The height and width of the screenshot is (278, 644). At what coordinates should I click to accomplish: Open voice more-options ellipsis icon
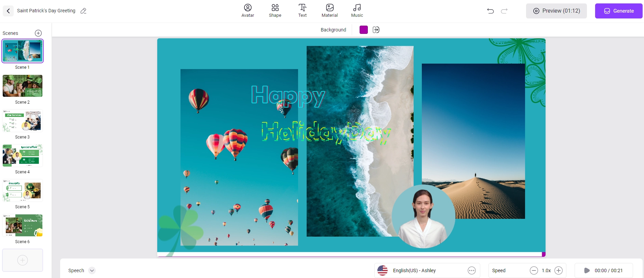(472, 270)
